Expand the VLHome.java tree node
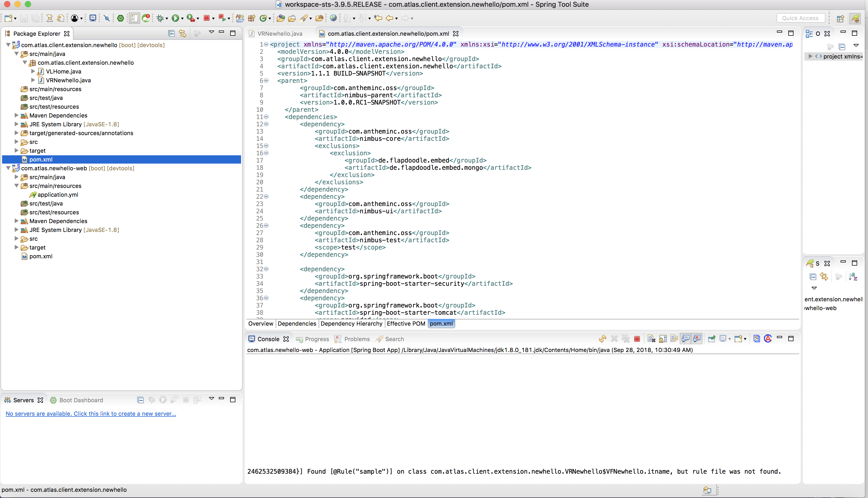This screenshot has height=498, width=868. 33,71
